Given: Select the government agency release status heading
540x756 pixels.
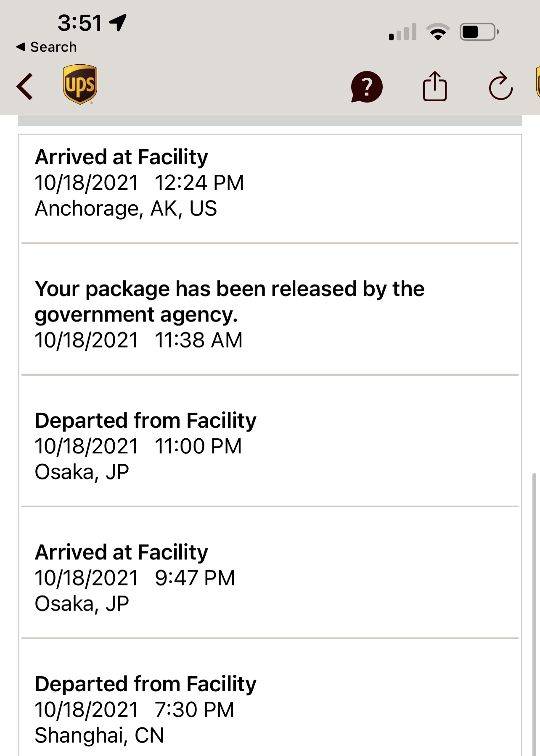Looking at the screenshot, I should pos(229,301).
